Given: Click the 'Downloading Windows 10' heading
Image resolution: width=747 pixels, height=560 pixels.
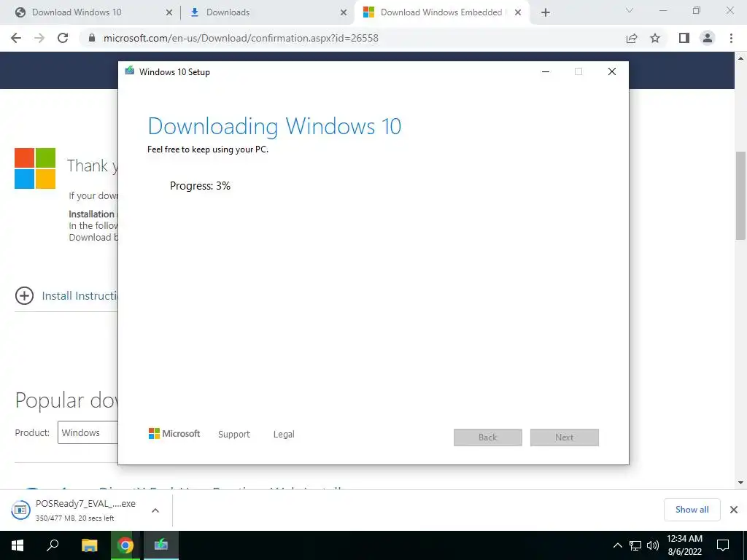Looking at the screenshot, I should coord(274,126).
